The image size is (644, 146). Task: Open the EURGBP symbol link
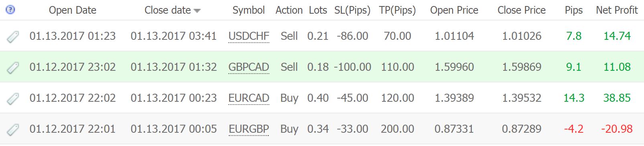click(x=249, y=129)
